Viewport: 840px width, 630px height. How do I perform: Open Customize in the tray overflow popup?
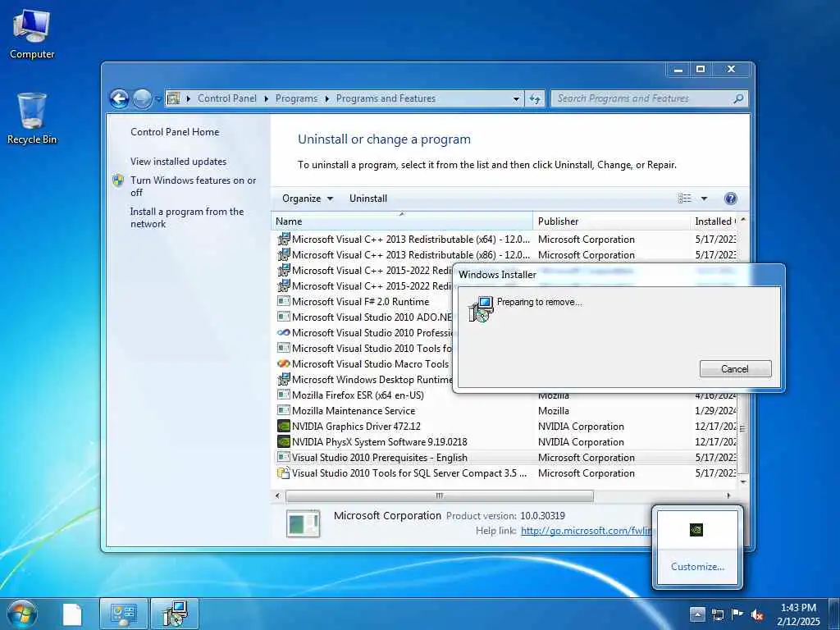pos(697,567)
